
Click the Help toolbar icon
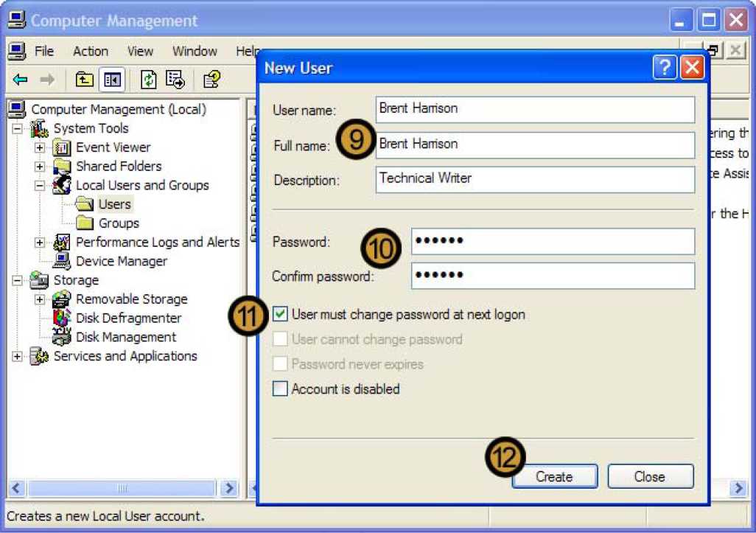211,80
